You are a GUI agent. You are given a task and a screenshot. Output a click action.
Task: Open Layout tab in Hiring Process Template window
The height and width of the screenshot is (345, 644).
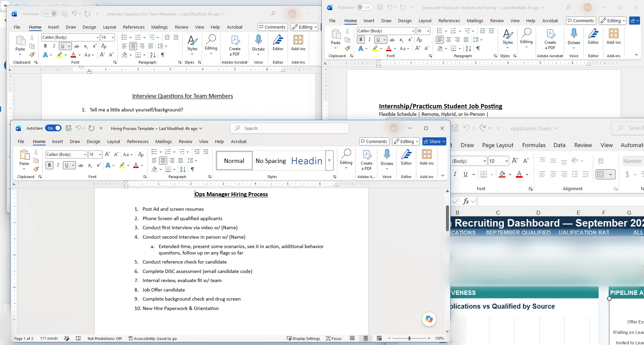tap(114, 141)
